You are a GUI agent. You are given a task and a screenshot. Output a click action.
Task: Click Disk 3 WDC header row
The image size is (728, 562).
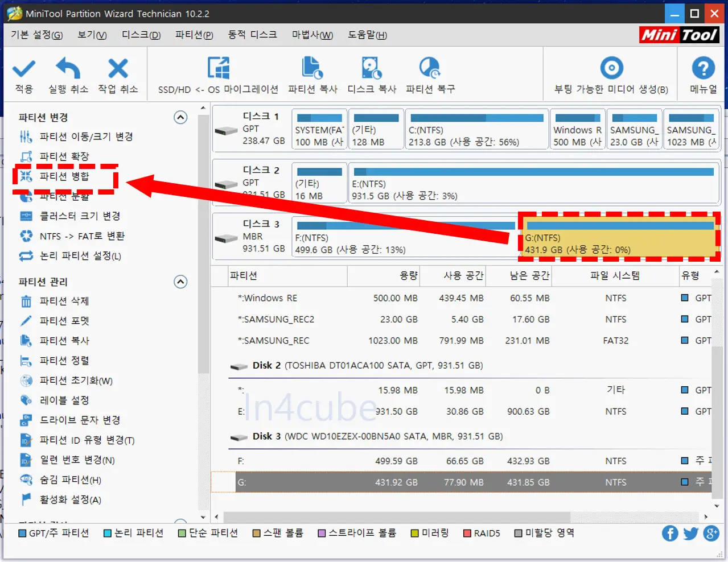point(461,436)
